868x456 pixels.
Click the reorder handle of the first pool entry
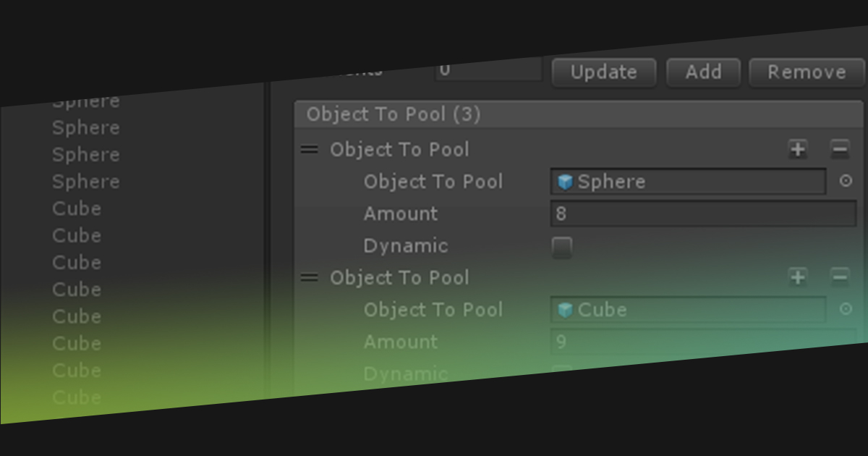coord(309,149)
